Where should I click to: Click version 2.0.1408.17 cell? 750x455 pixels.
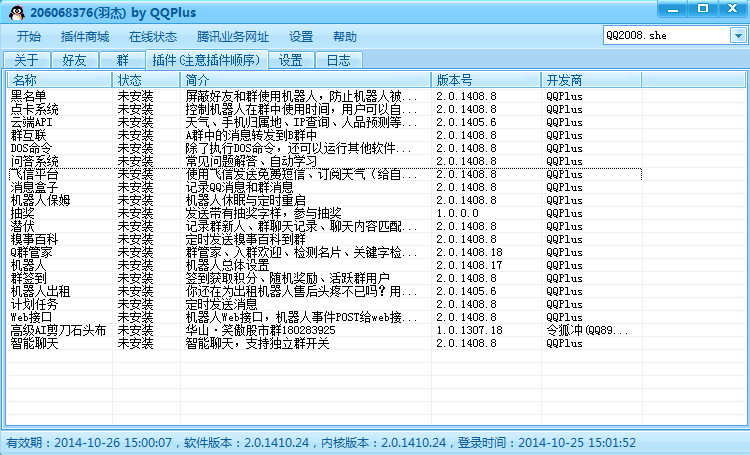tap(469, 265)
